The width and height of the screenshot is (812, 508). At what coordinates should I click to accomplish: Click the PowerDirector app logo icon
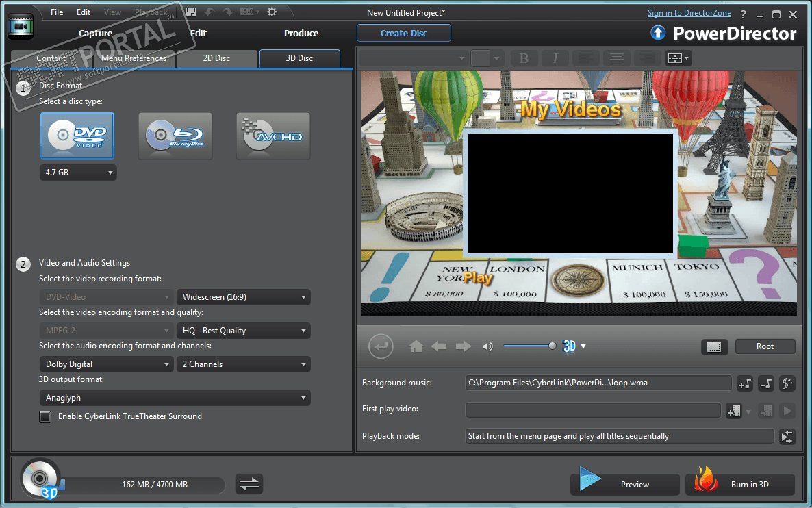pyautogui.click(x=21, y=26)
